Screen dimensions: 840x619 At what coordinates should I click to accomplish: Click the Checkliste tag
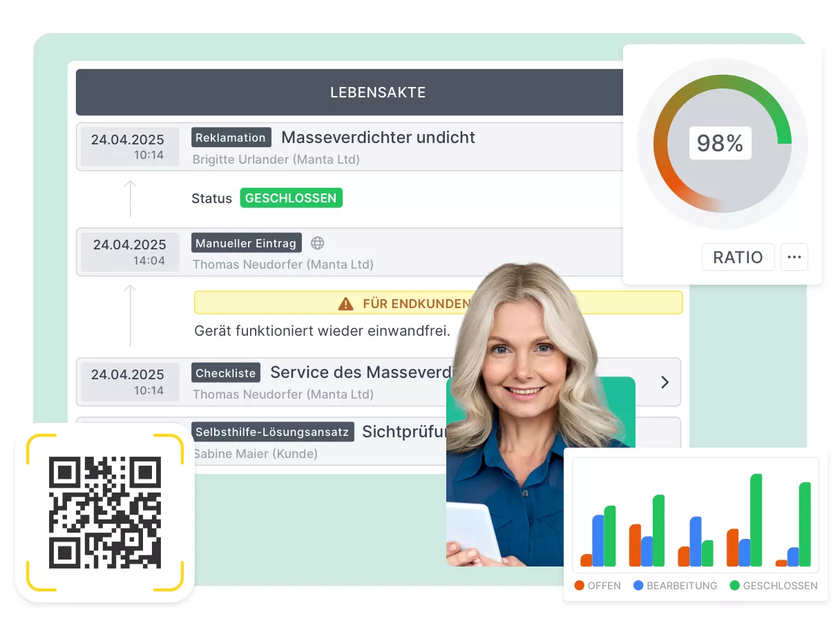pyautogui.click(x=225, y=373)
